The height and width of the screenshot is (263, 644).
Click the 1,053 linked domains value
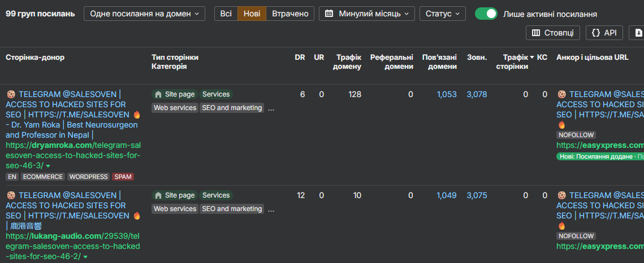[447, 94]
